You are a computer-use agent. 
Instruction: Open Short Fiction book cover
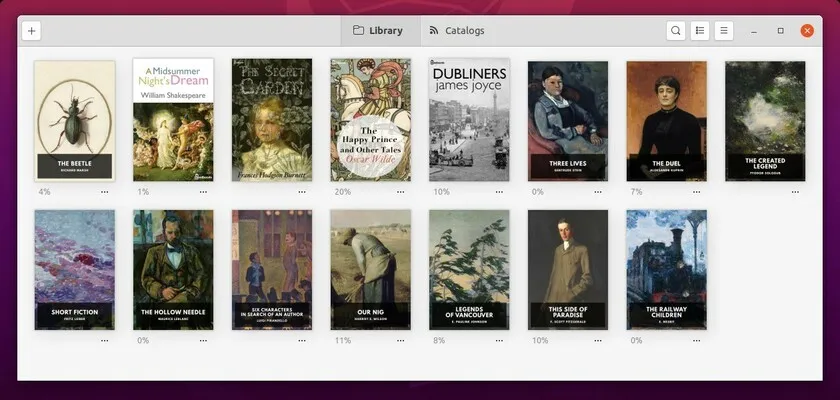coord(74,270)
